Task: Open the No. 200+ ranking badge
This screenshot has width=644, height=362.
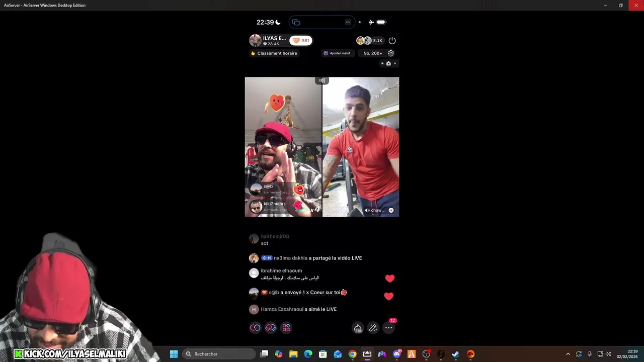Action: 373,53
